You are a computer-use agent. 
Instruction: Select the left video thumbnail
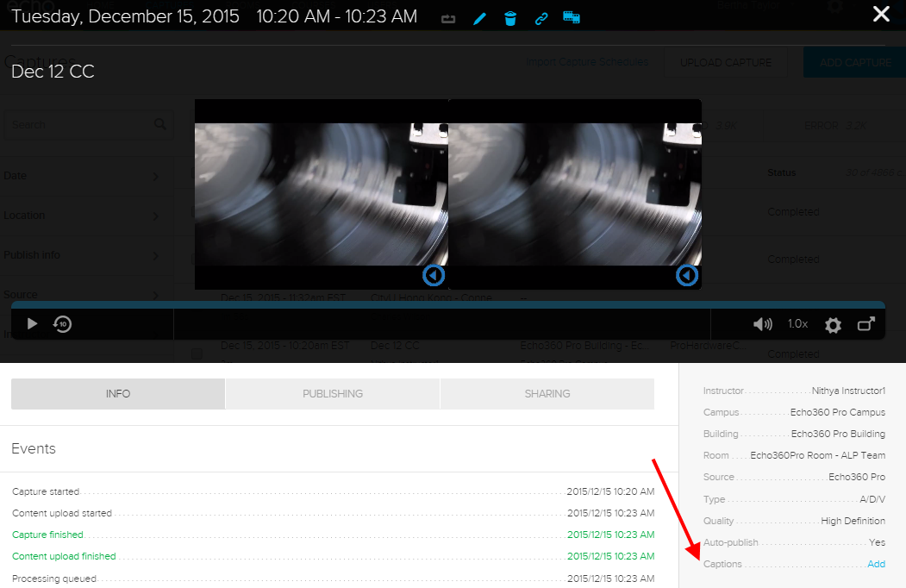pyautogui.click(x=322, y=194)
